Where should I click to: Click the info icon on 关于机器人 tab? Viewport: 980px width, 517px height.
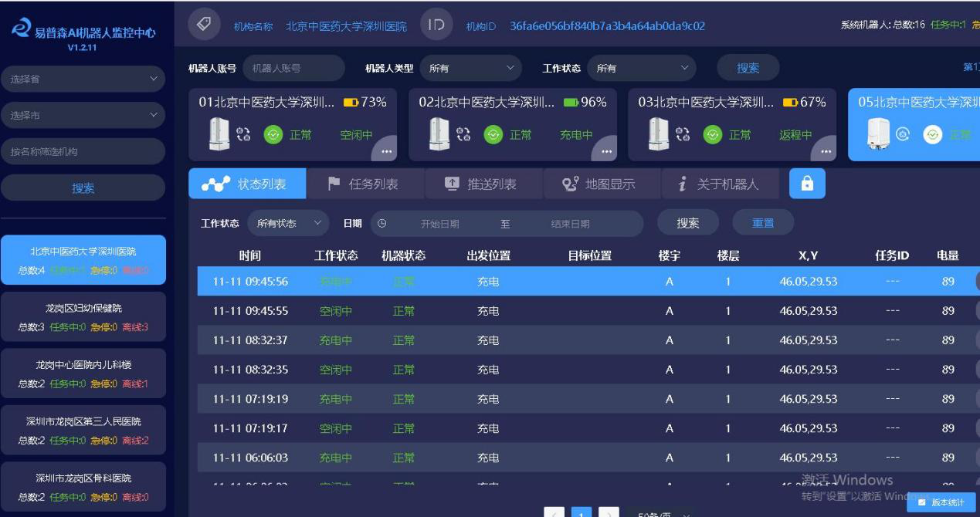click(682, 184)
